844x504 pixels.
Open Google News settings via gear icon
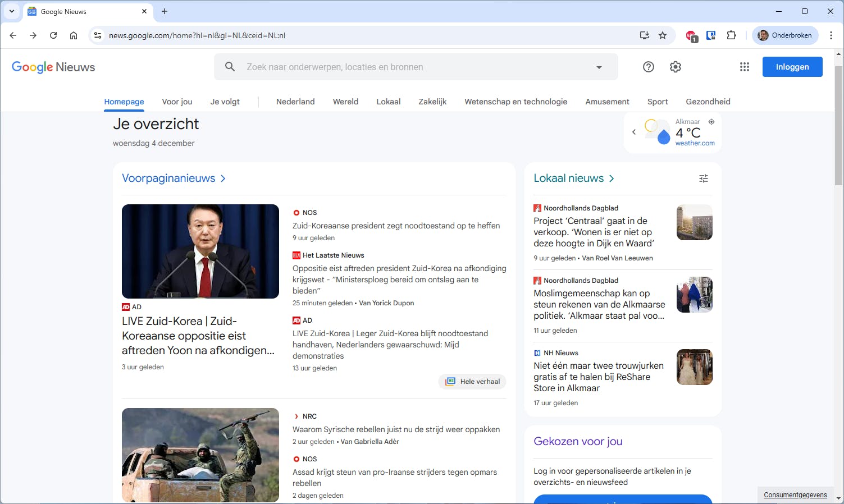click(x=675, y=67)
